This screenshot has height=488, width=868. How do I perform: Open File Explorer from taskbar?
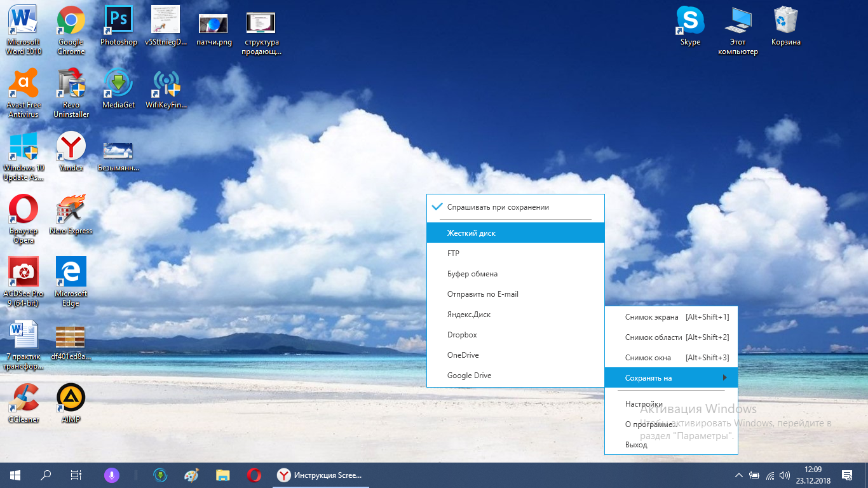(x=222, y=475)
